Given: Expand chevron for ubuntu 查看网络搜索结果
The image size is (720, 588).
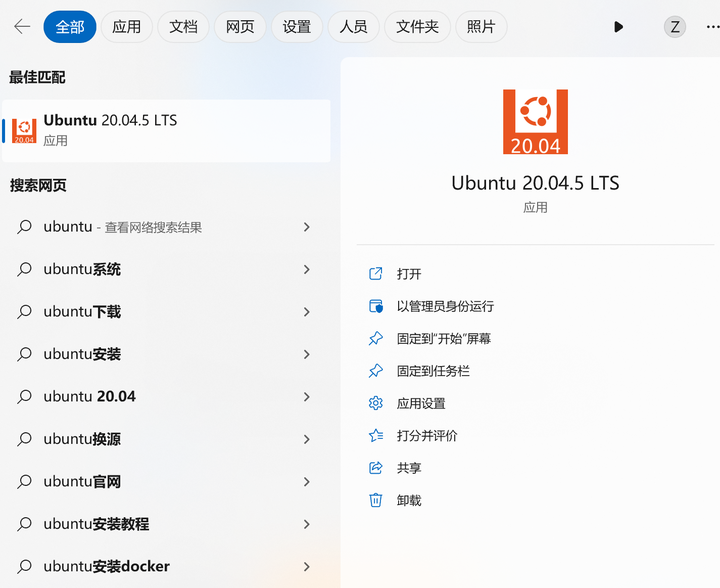Looking at the screenshot, I should [x=307, y=227].
